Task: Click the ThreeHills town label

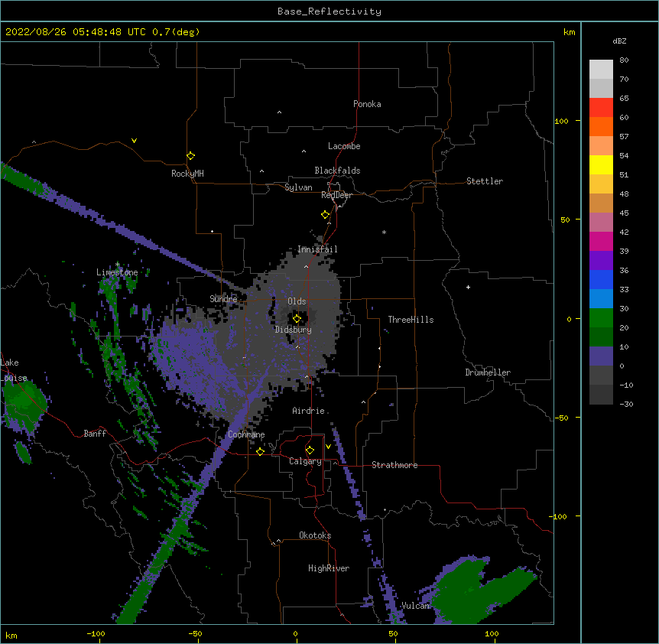Action: [411, 320]
